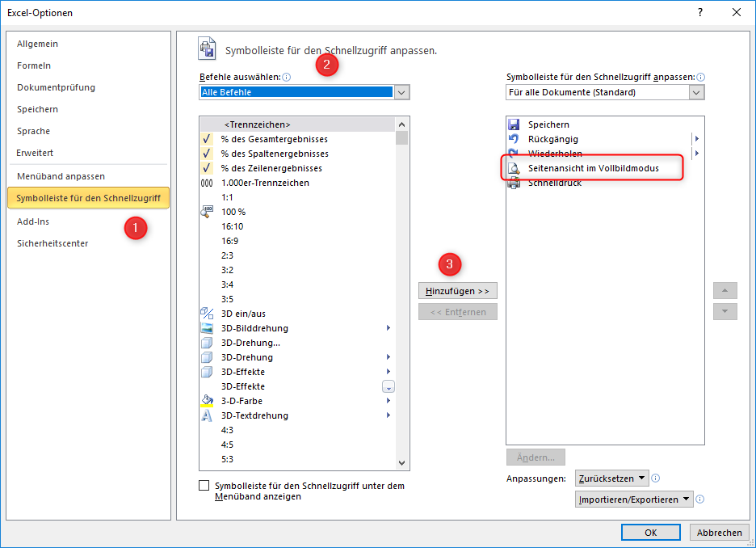The image size is (756, 548).
Task: Open the Für alle Dokumente (Standard) dropdown
Action: pyautogui.click(x=696, y=92)
